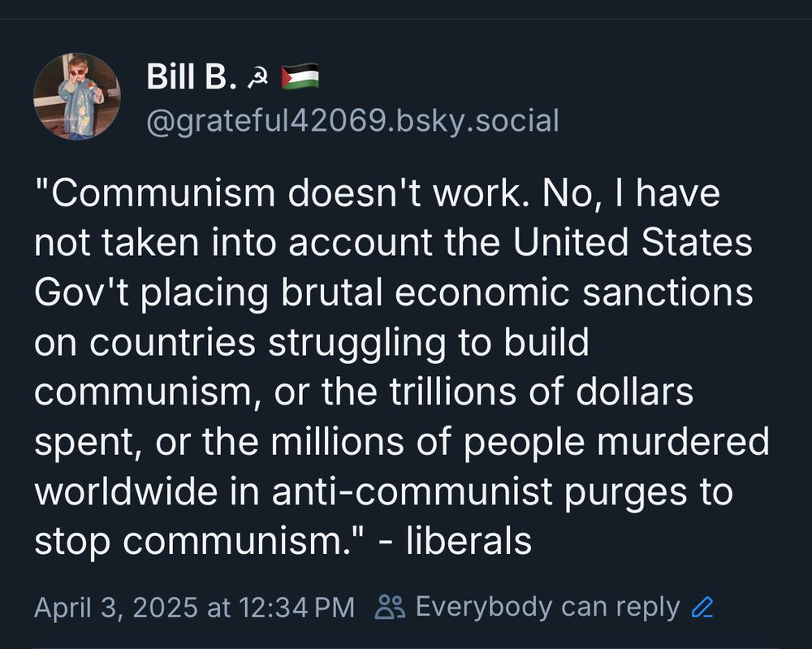Click the time 12:34 PM in timestamp
812x649 pixels.
coord(295,607)
